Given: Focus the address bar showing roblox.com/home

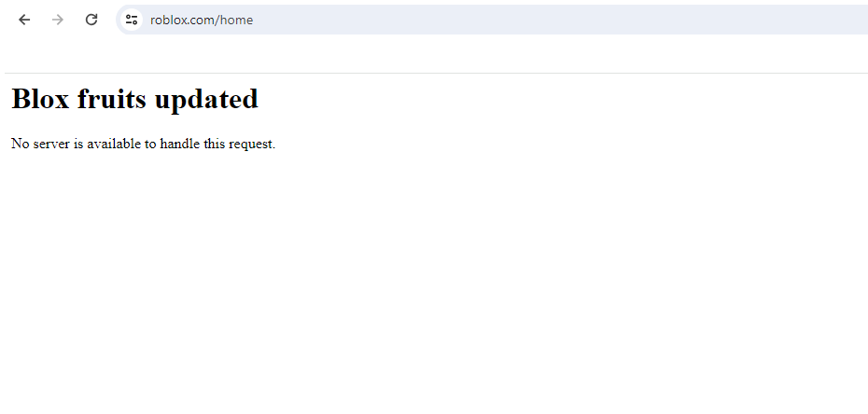Looking at the screenshot, I should tap(492, 20).
